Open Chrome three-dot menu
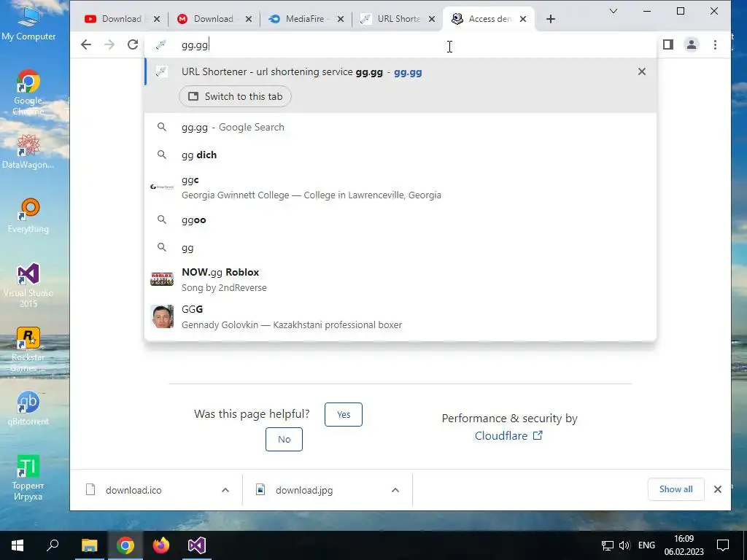The height and width of the screenshot is (560, 747). pos(715,44)
